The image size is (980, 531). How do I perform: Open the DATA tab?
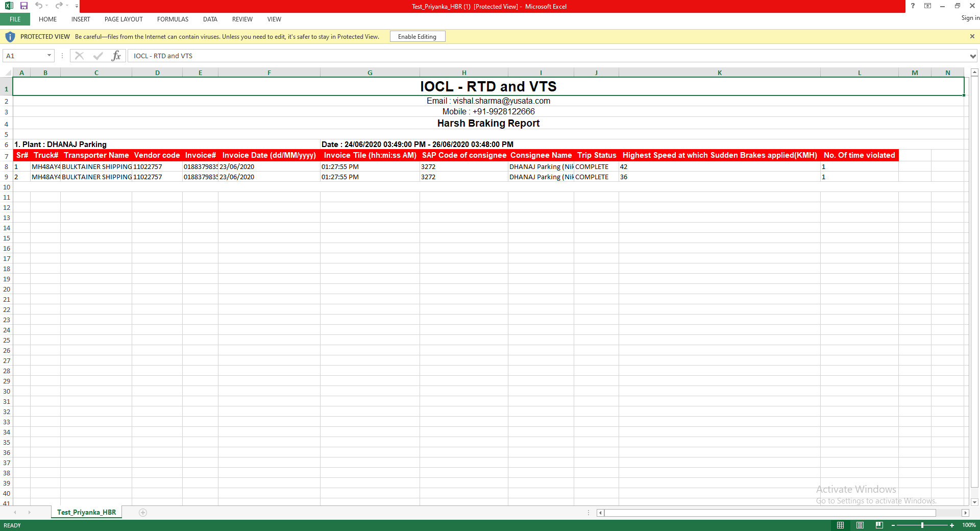[x=210, y=19]
